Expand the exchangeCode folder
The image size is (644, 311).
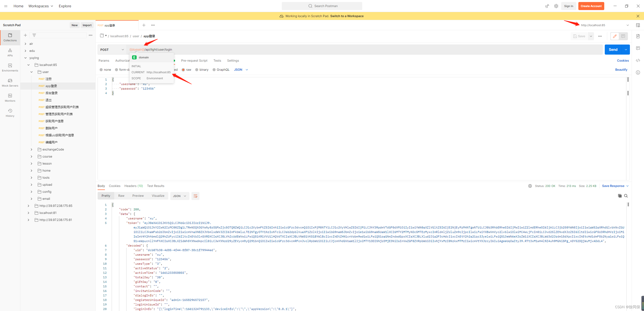pos(31,149)
